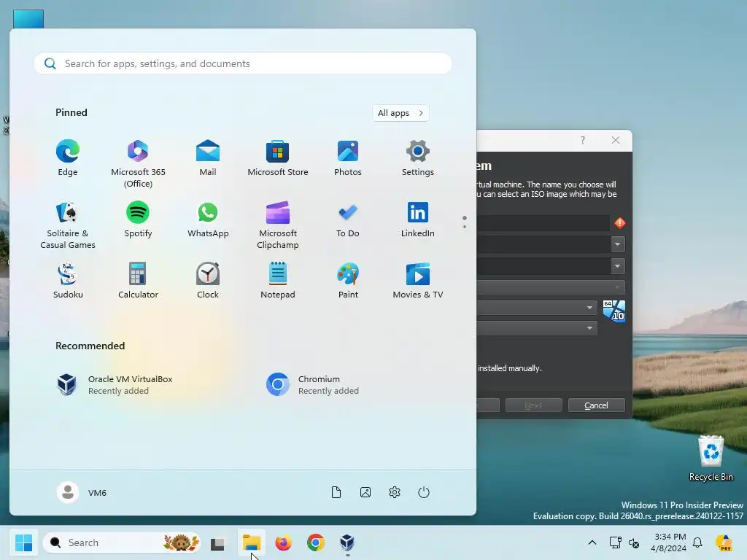Open the Calculator app
This screenshot has height=560, width=747.
[138, 281]
